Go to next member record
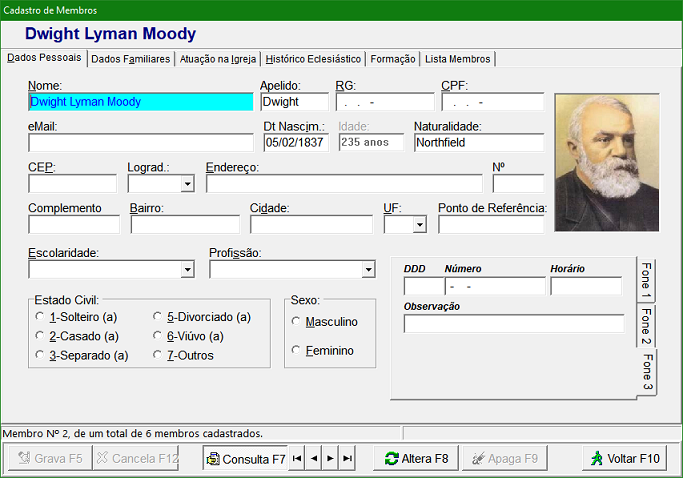The width and height of the screenshot is (683, 478). pyautogui.click(x=330, y=458)
